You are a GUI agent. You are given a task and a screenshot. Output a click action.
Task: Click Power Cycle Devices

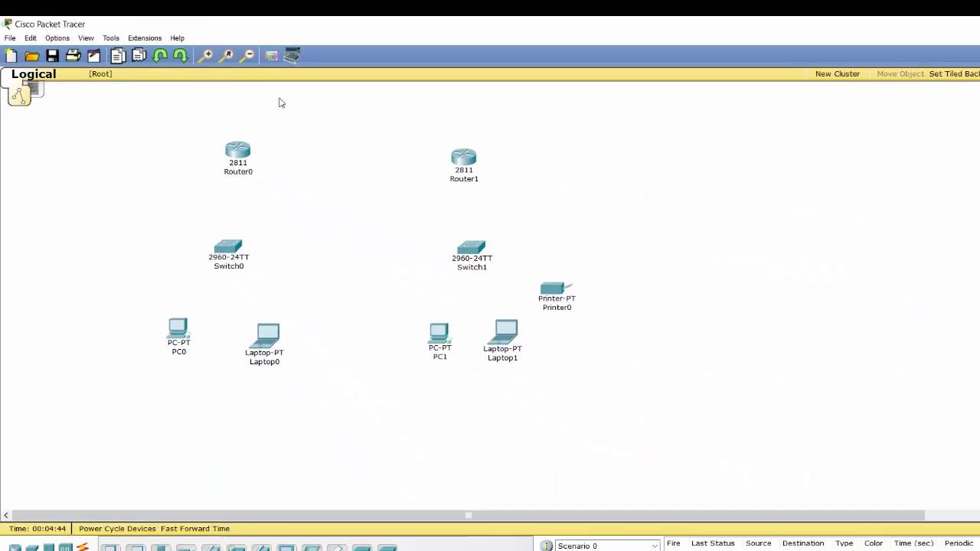[117, 529]
